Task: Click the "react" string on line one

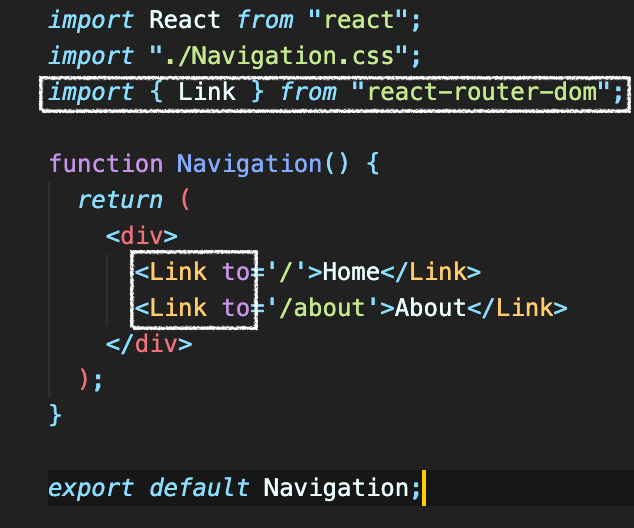Action: pyautogui.click(x=358, y=20)
